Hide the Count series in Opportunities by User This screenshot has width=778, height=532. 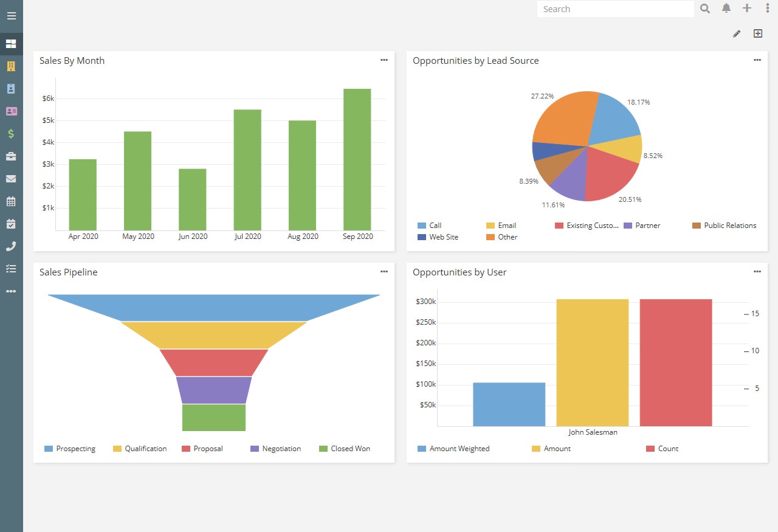click(662, 449)
